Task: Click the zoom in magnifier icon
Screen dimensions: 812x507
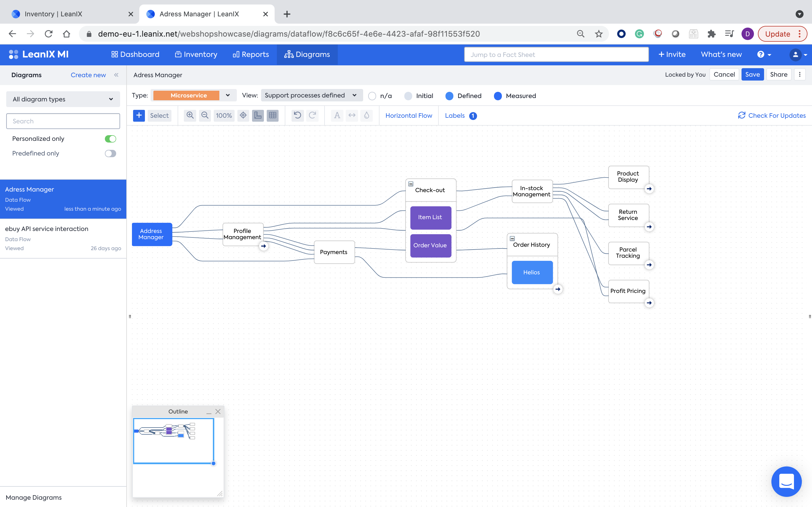Action: [190, 115]
